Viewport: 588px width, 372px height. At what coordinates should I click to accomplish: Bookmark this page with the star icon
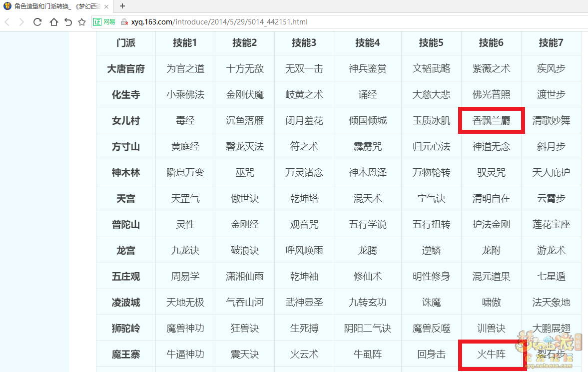82,22
